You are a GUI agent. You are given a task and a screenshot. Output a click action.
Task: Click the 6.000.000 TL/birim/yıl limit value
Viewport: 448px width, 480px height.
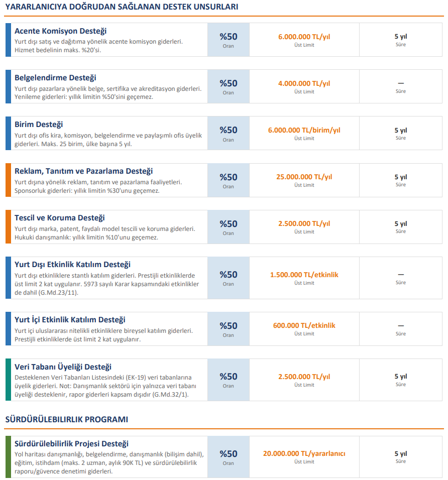pyautogui.click(x=304, y=130)
